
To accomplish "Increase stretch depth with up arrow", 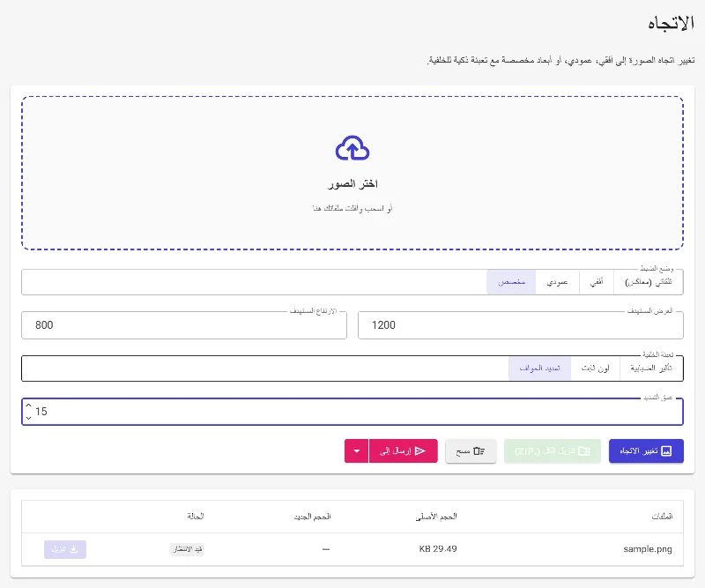I will (x=29, y=405).
